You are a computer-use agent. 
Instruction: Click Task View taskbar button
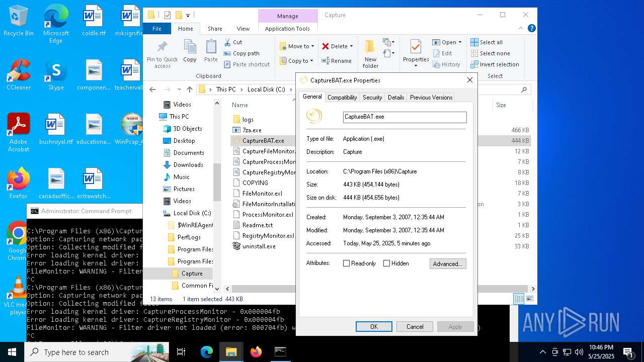181,352
